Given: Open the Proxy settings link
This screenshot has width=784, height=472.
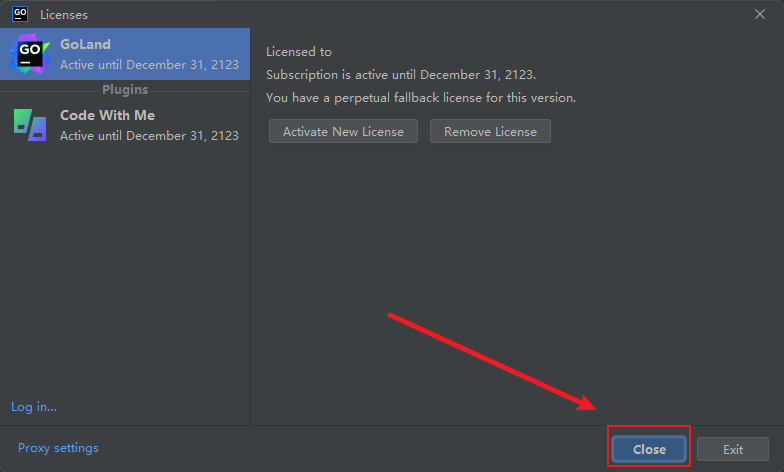Looking at the screenshot, I should (x=58, y=448).
